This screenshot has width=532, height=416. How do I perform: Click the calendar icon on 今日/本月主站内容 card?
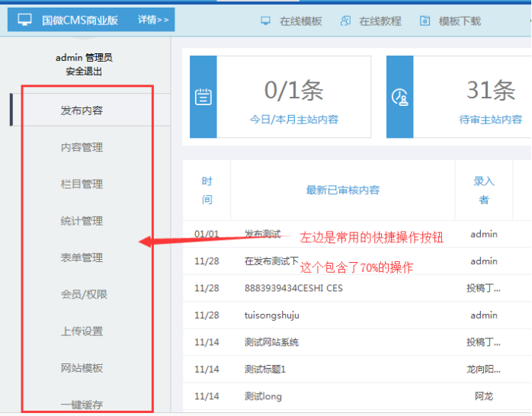[x=203, y=97]
